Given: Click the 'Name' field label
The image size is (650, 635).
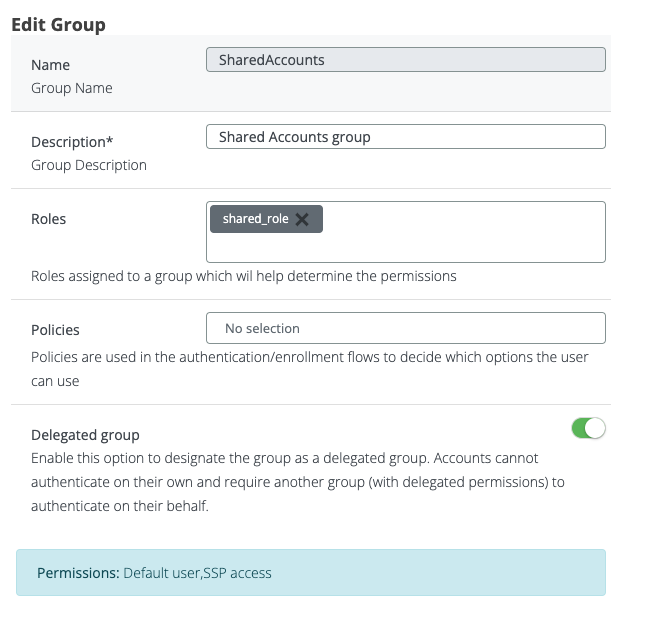Looking at the screenshot, I should [51, 65].
